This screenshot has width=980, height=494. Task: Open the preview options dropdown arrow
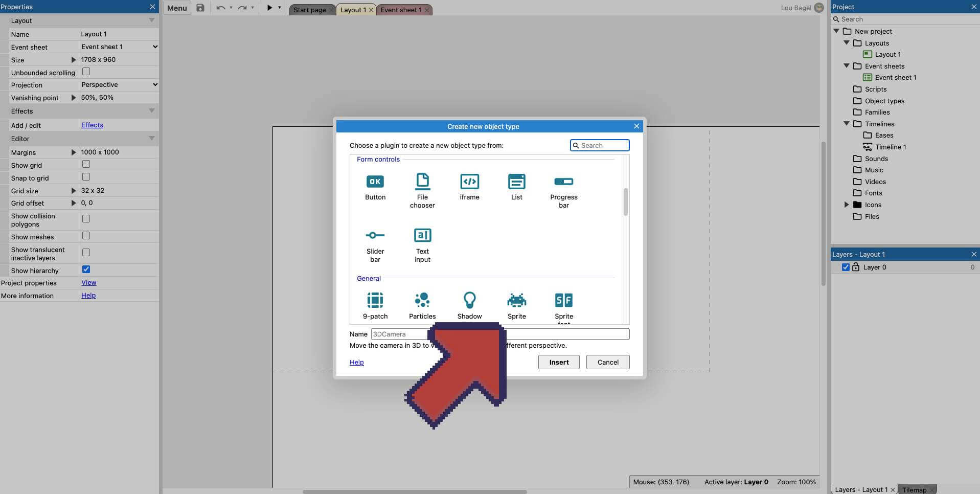pos(279,8)
